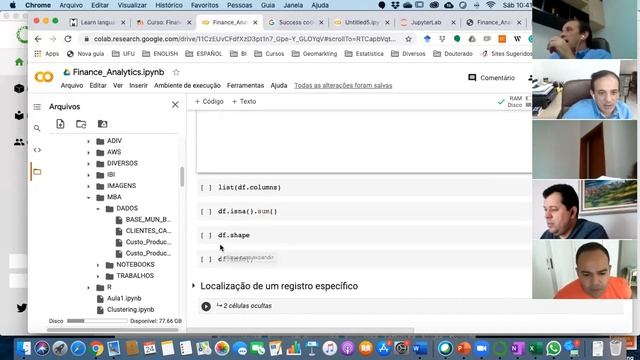This screenshot has height=360, width=640.
Task: Run the hidden cells play button
Action: pos(206,306)
